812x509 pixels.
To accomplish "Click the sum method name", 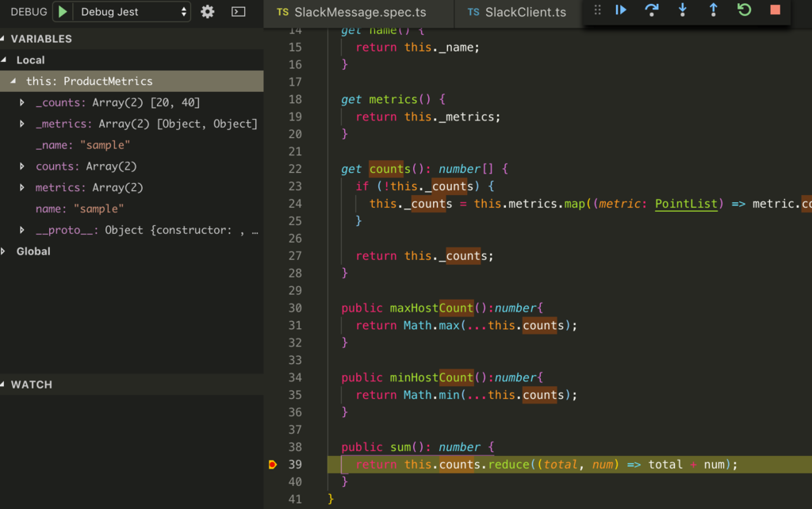I will click(400, 447).
